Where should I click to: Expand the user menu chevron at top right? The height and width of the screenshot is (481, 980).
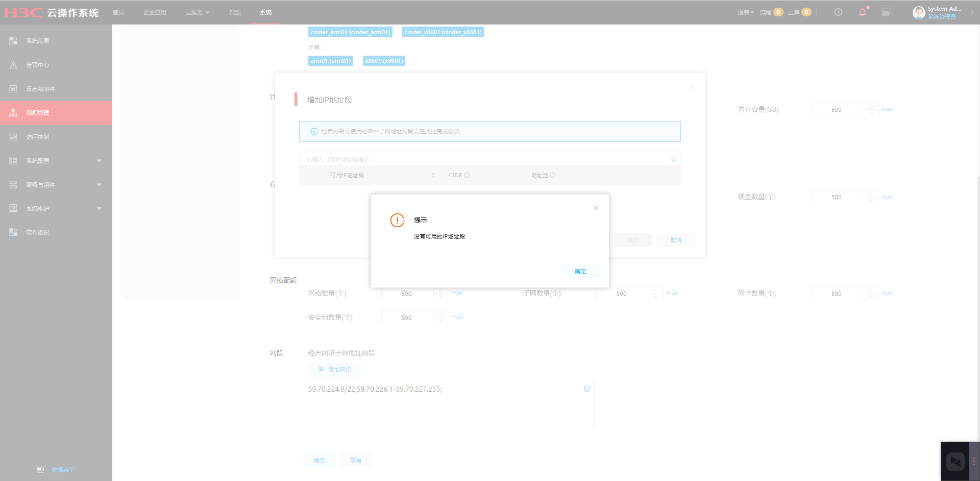(x=972, y=12)
